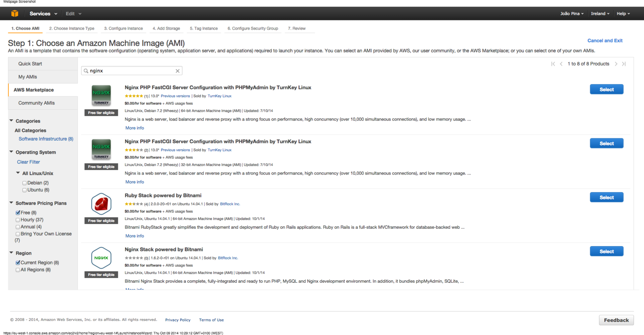644x335 pixels.
Task: Go to next page of results
Action: 616,64
